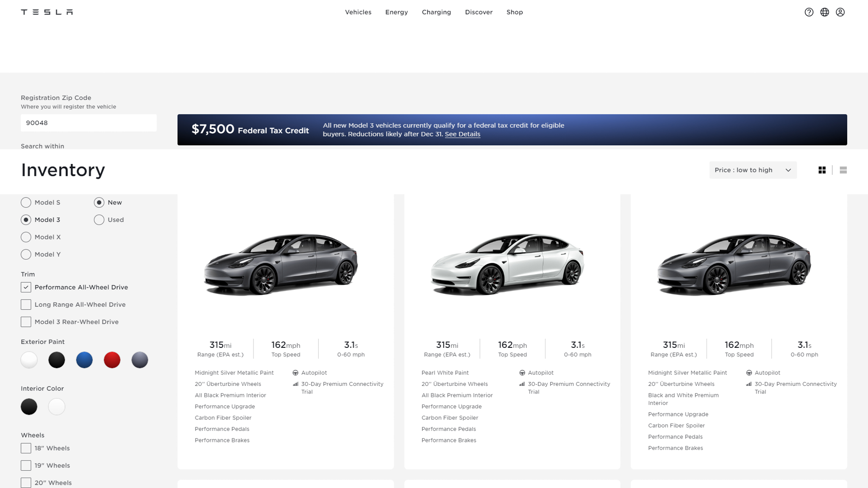Switch to grid view layout
The image size is (868, 488).
(x=822, y=170)
